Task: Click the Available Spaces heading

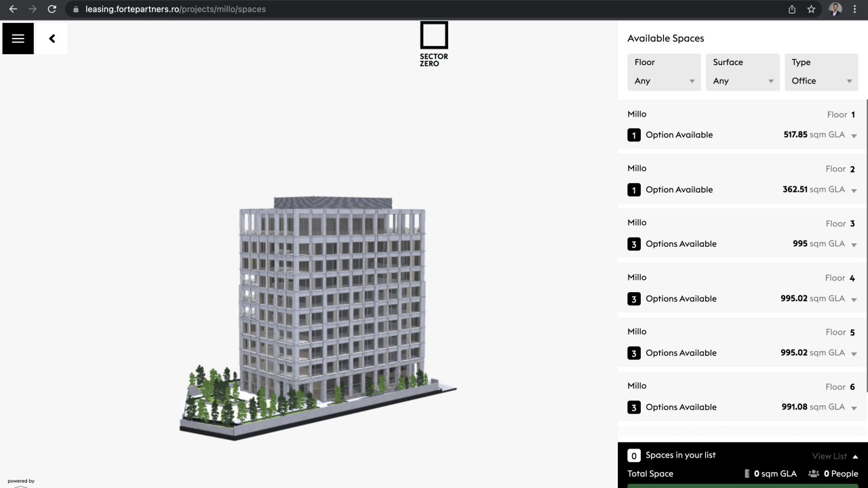Action: (665, 38)
